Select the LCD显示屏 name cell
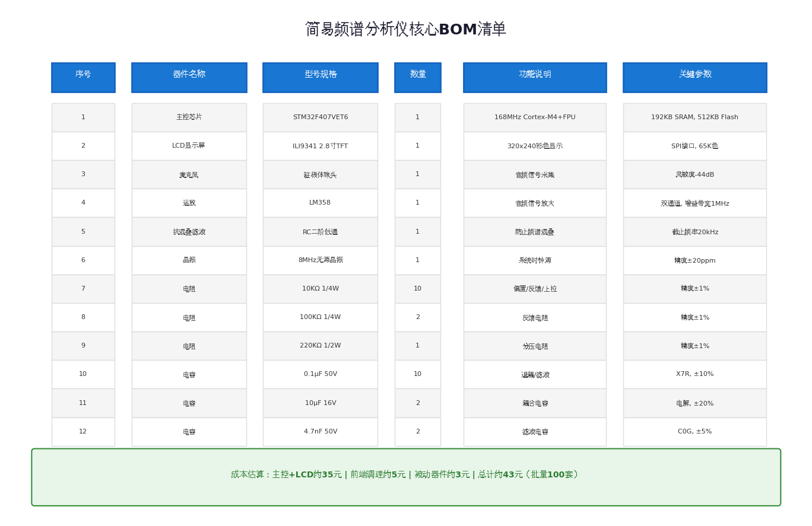812x526 pixels. click(x=189, y=146)
